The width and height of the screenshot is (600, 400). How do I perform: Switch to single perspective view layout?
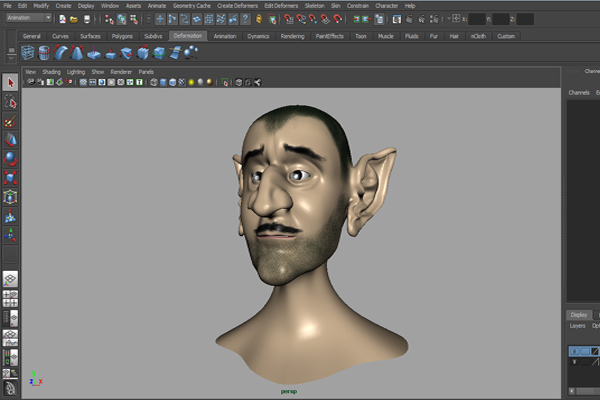click(x=10, y=279)
